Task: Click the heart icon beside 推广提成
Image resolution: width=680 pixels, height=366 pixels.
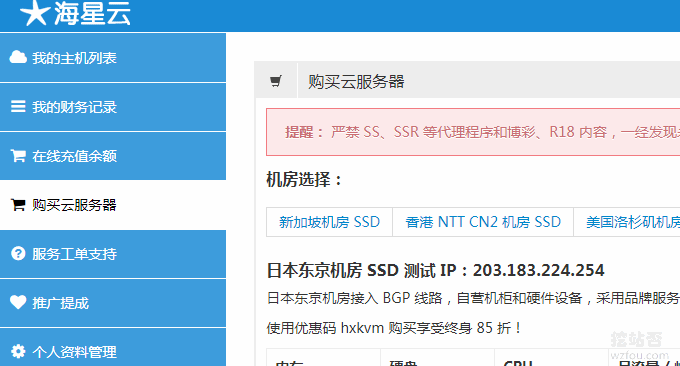Action: (x=18, y=302)
